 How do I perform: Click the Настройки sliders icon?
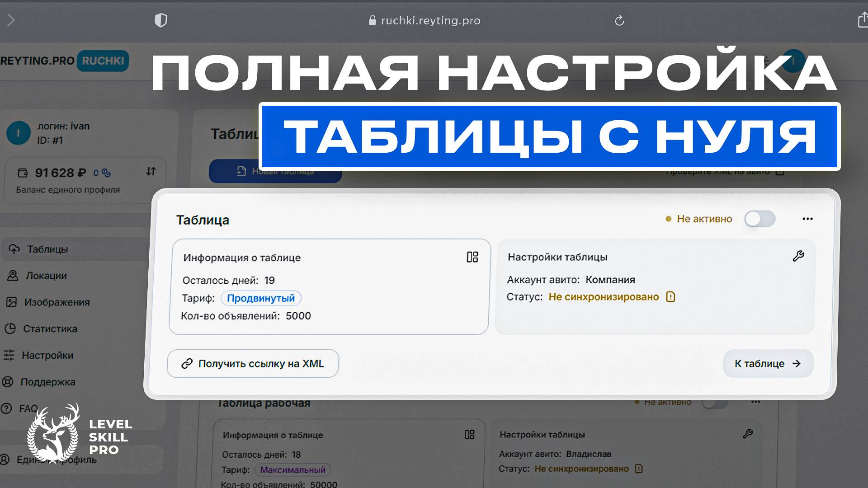9,356
